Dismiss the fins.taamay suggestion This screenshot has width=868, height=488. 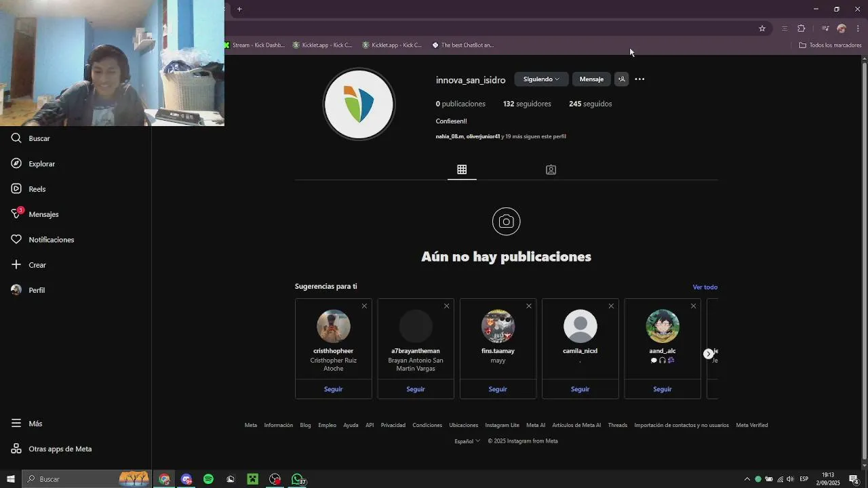[529, 306]
